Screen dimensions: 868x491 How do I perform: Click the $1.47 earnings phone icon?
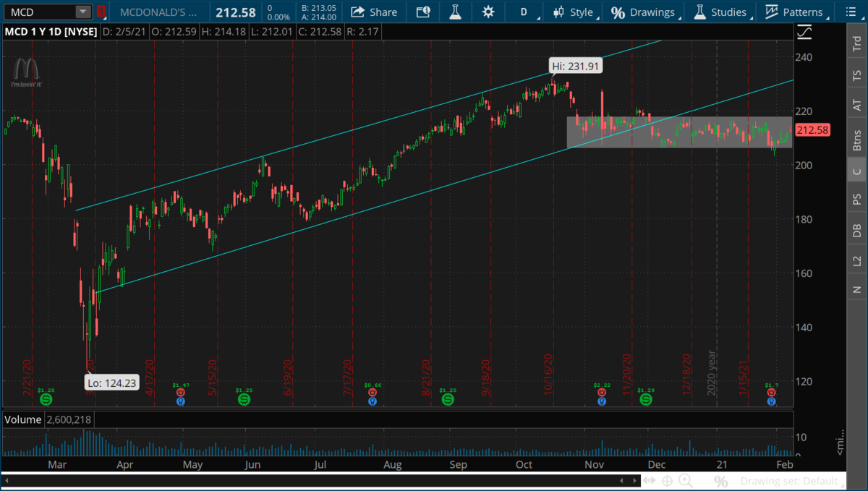(x=182, y=393)
